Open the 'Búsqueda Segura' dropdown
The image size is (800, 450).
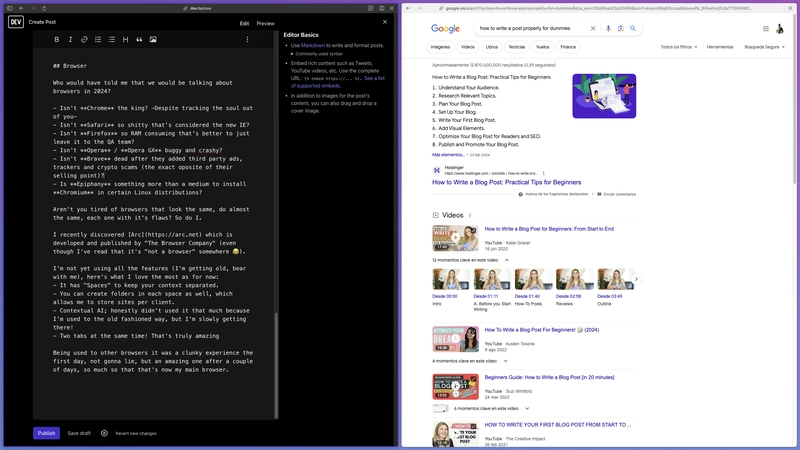(767, 47)
